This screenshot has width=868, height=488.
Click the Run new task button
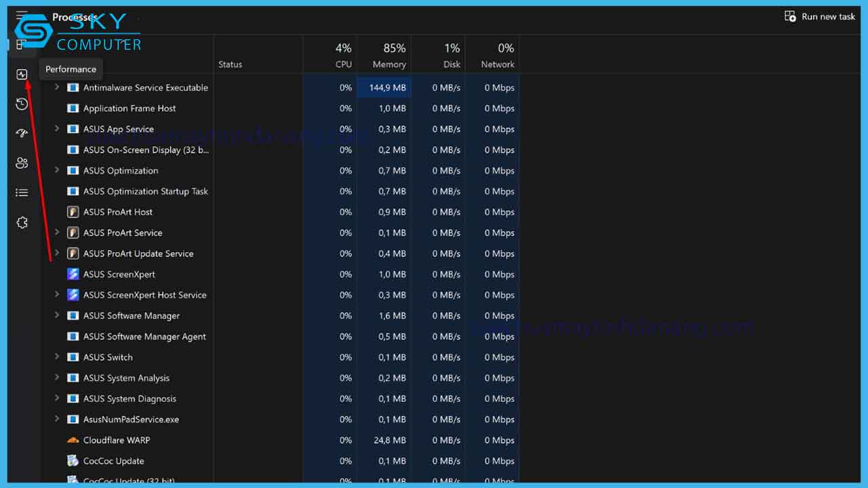820,17
